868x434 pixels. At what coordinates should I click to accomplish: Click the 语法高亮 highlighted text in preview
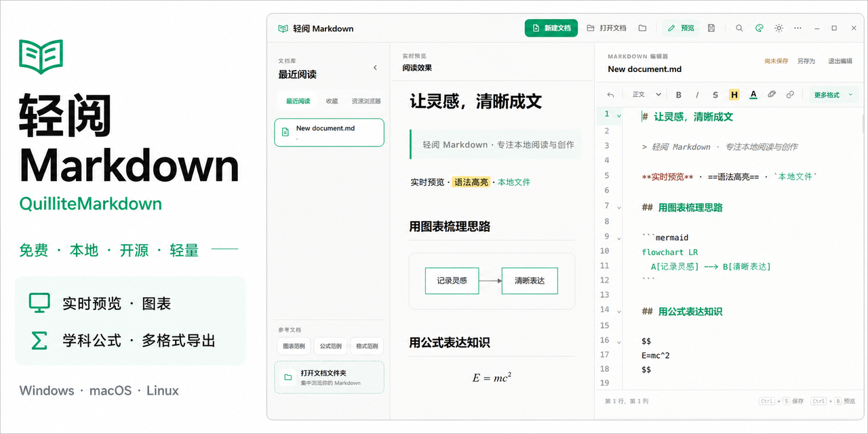coord(471,182)
